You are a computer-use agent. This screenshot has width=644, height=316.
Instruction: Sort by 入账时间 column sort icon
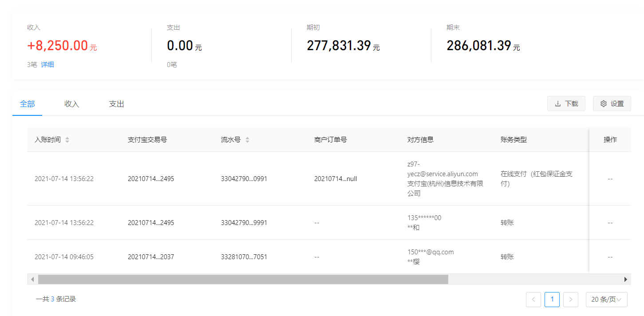[x=67, y=140]
